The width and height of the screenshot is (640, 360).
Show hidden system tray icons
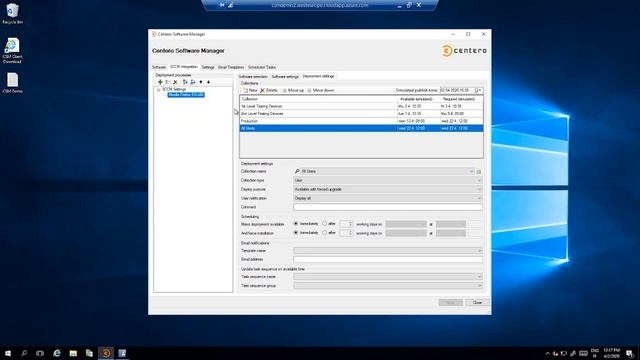click(547, 353)
